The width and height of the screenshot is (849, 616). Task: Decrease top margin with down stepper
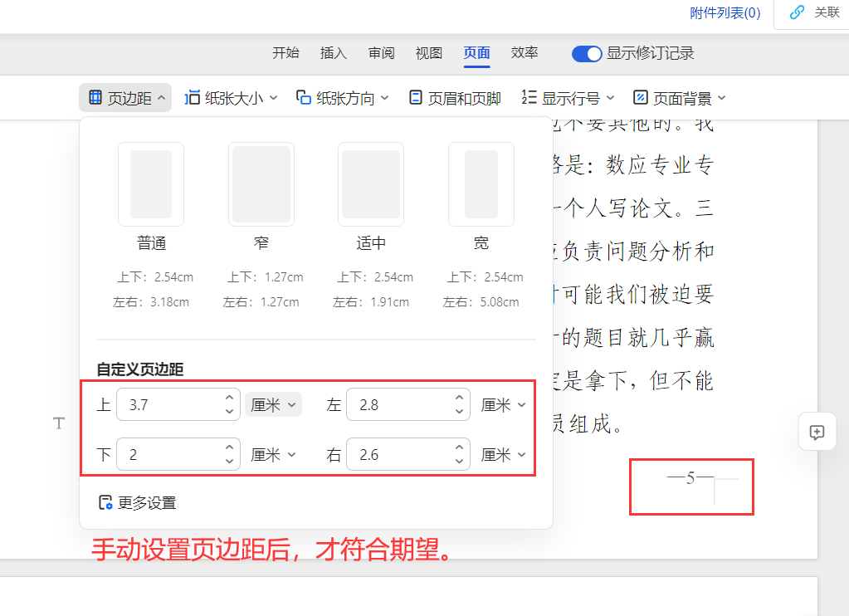coord(230,412)
